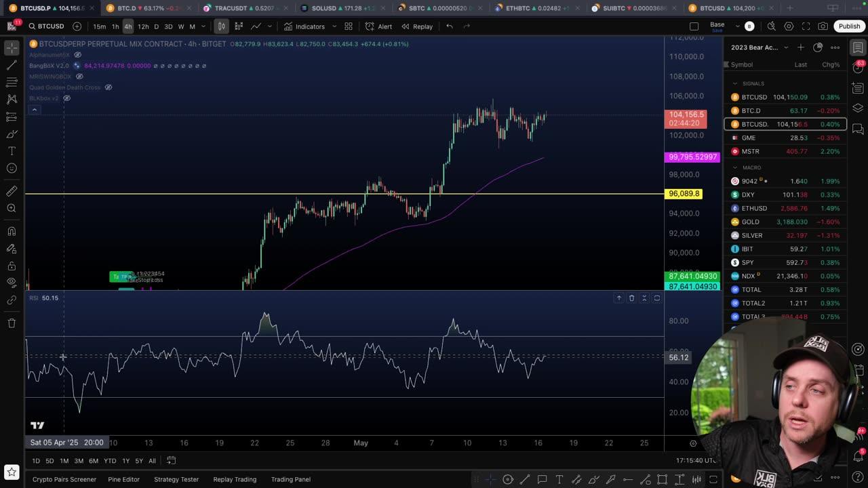Select GME in the watchlist
Screen dimensions: 868x488
(785, 138)
